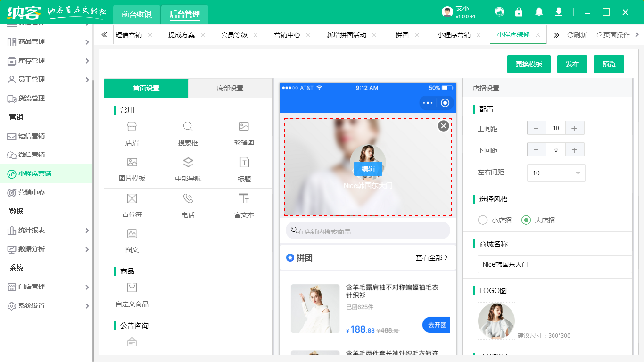Screen dimensions: 644x362
Task: Add the 搜索框 search box component
Action: [x=188, y=134]
